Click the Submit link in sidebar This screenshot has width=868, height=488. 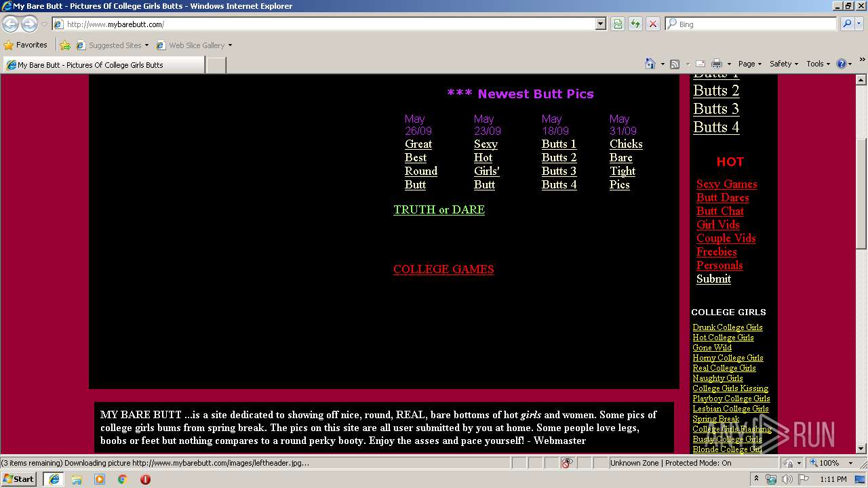coord(713,279)
